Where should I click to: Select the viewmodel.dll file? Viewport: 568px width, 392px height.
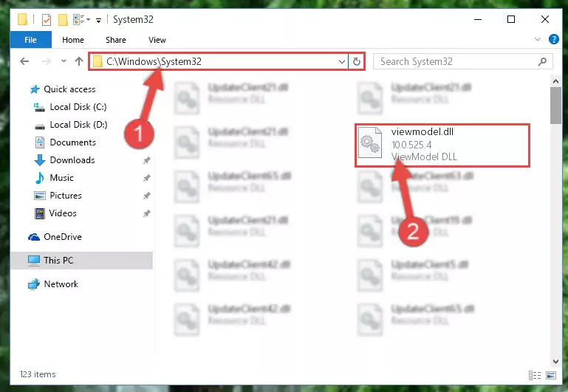tap(442, 145)
